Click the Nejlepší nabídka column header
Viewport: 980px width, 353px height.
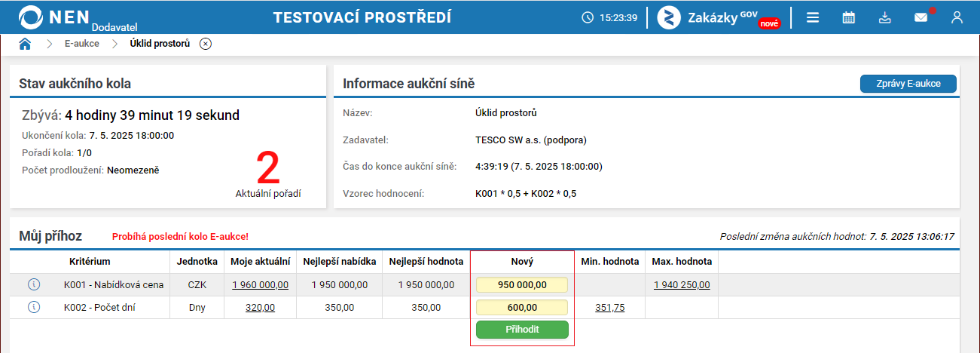(x=340, y=262)
